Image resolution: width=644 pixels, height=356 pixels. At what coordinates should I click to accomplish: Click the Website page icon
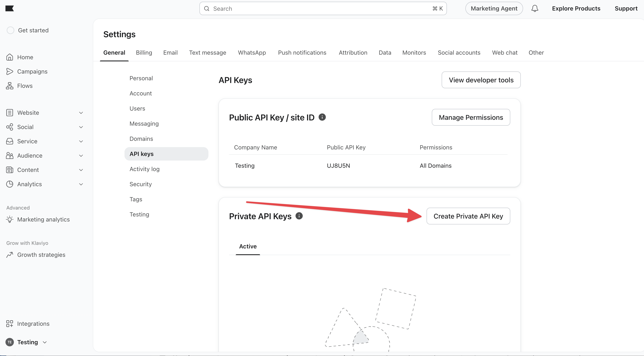coord(9,113)
